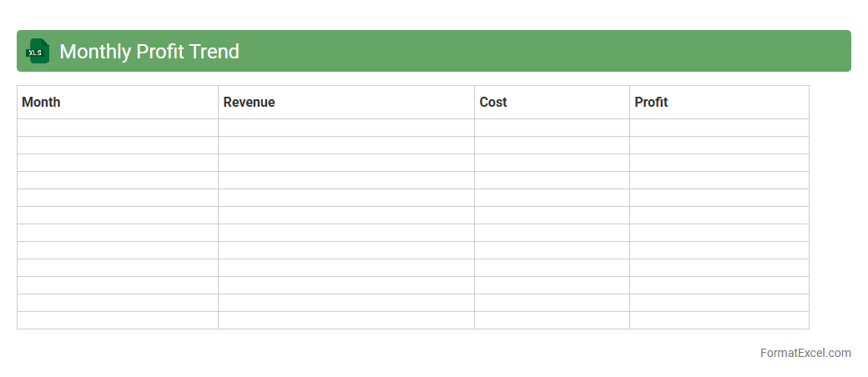
Task: Click second empty cell under Cost
Action: coord(552,145)
